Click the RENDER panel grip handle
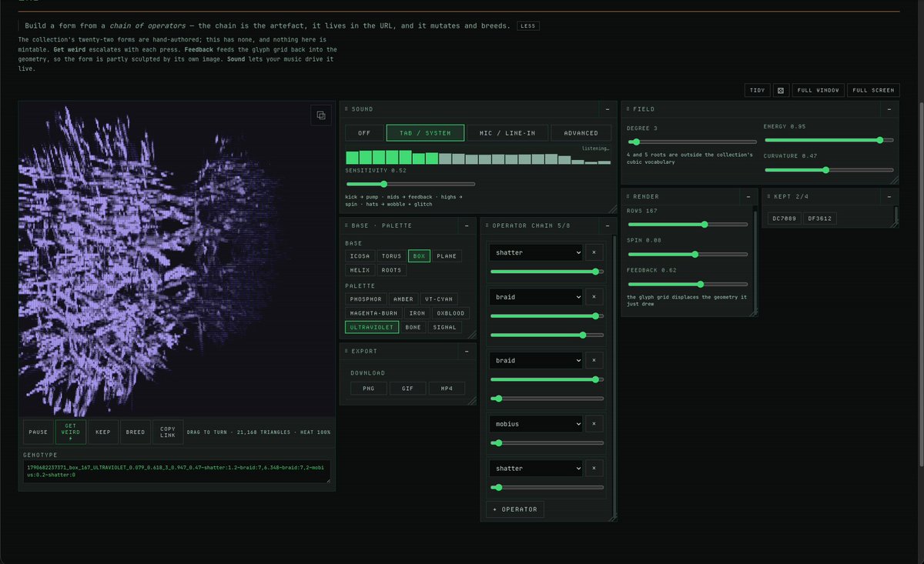Image resolution: width=924 pixels, height=564 pixels. coord(628,197)
